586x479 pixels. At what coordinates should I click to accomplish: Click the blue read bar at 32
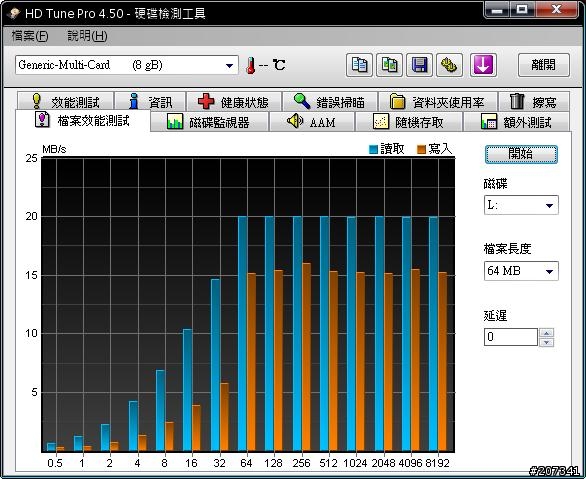click(215, 365)
